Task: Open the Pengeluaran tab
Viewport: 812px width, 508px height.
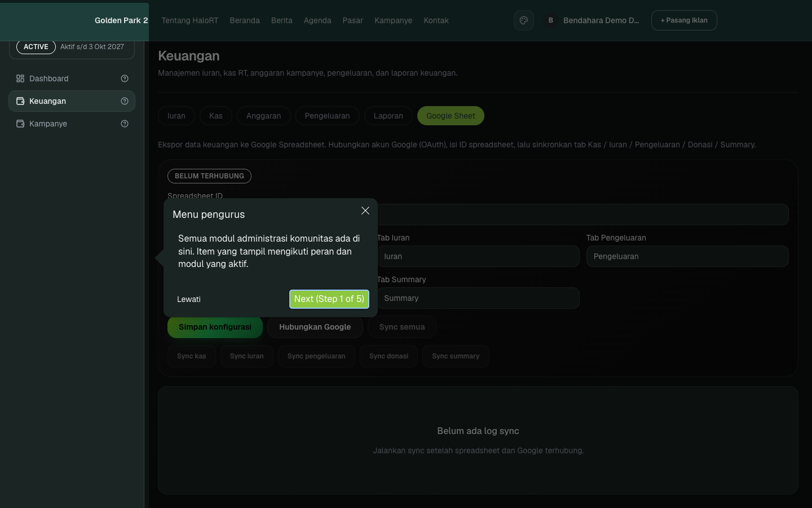Action: tap(328, 116)
